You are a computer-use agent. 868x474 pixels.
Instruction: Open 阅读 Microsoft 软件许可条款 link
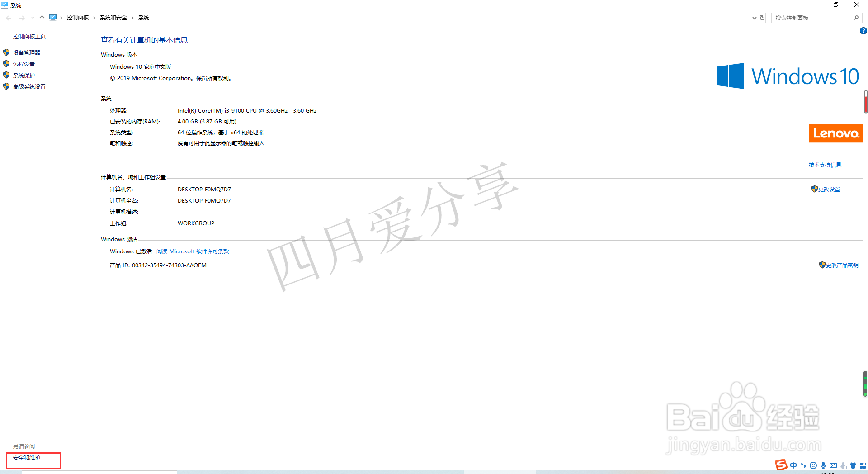193,251
